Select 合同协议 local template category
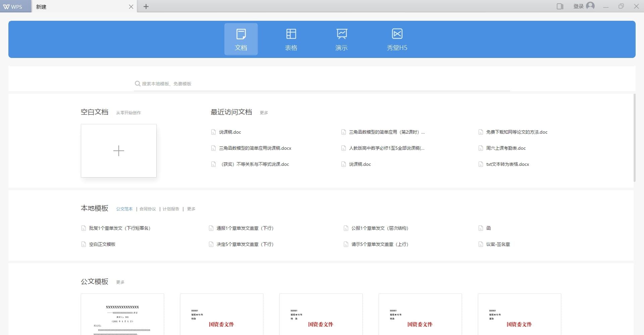 point(148,209)
